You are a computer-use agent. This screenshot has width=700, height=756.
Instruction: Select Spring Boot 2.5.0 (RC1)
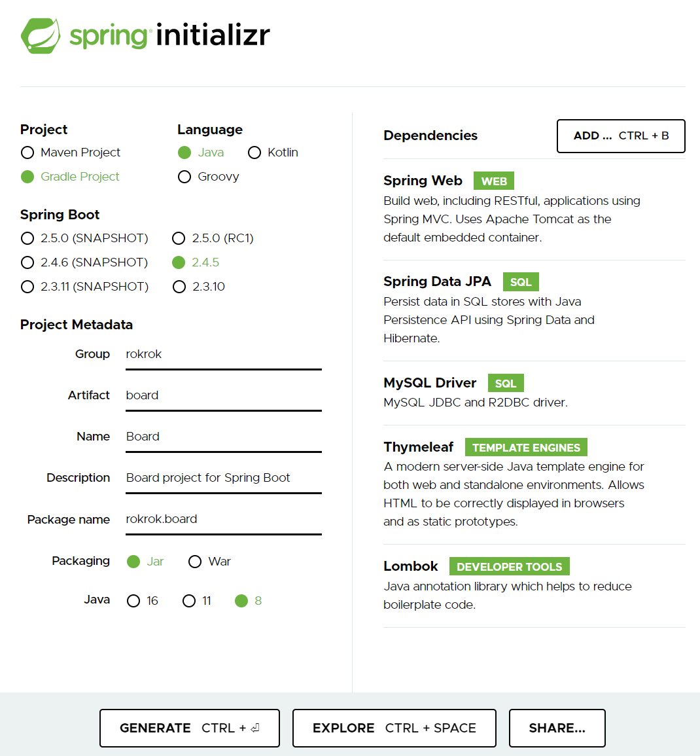[179, 238]
